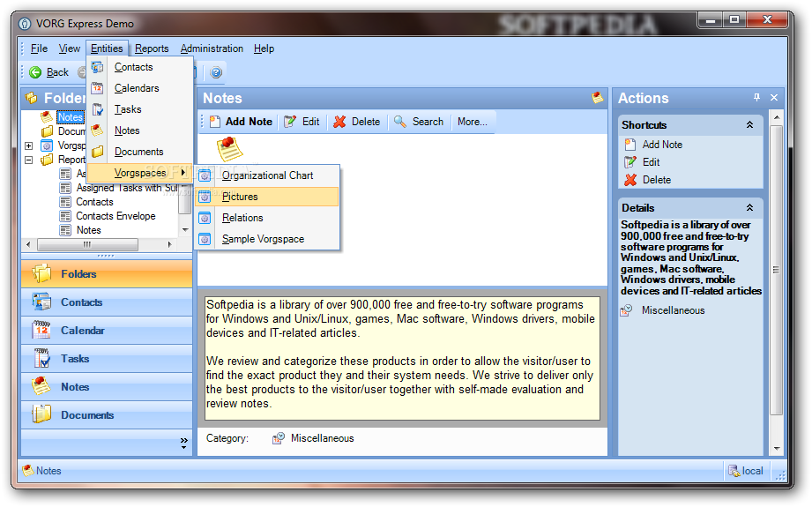The width and height of the screenshot is (812, 507).
Task: Click the Tasks navigation pane button
Action: point(107,358)
